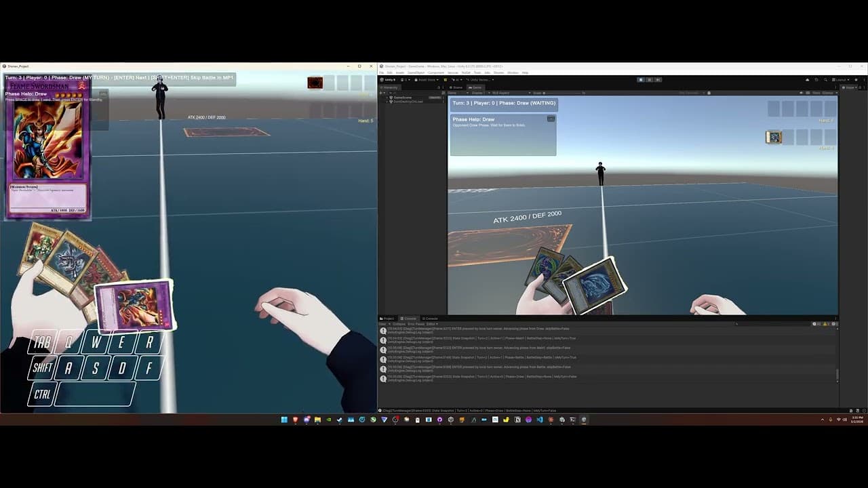868x488 pixels.
Task: Select the log entry mentioning Phase=Main1
Action: tap(609, 340)
